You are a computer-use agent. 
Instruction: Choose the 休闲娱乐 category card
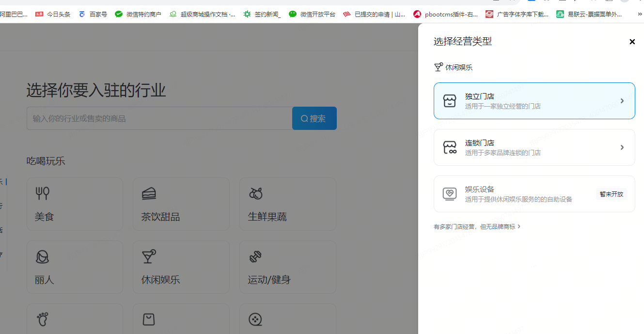pyautogui.click(x=181, y=267)
